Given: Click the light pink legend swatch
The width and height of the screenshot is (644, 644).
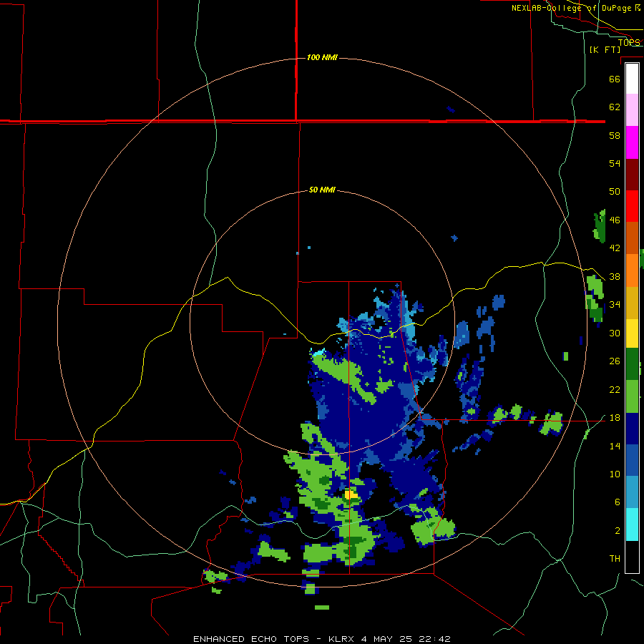Looking at the screenshot, I should point(632,109).
